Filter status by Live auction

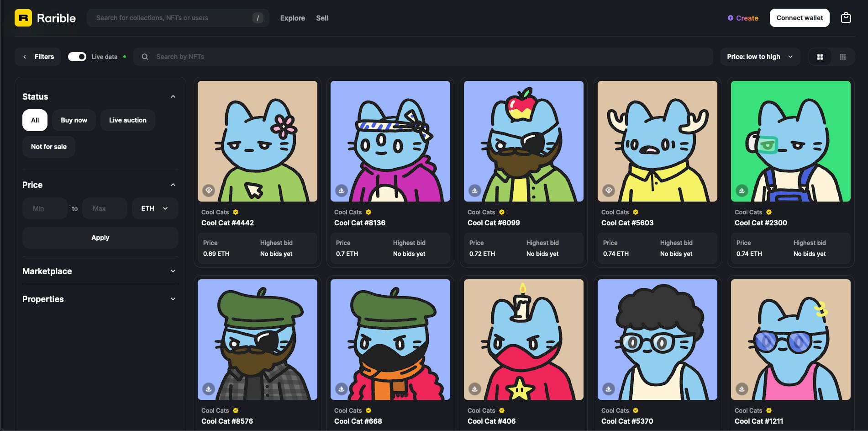(x=128, y=120)
